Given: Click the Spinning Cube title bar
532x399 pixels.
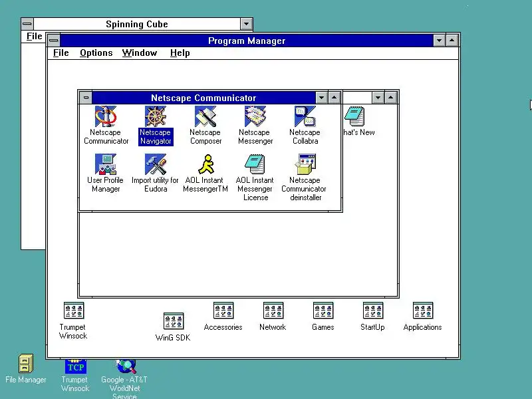Looking at the screenshot, I should pos(137,24).
